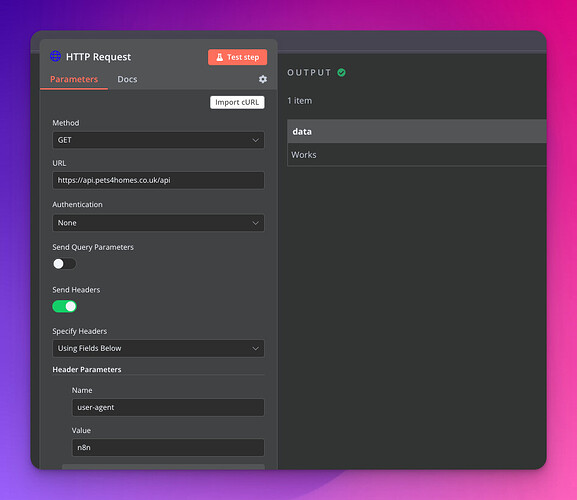Click the Authentication dropdown chevron arrow
Viewport: 577px width, 500px height.
tap(255, 223)
